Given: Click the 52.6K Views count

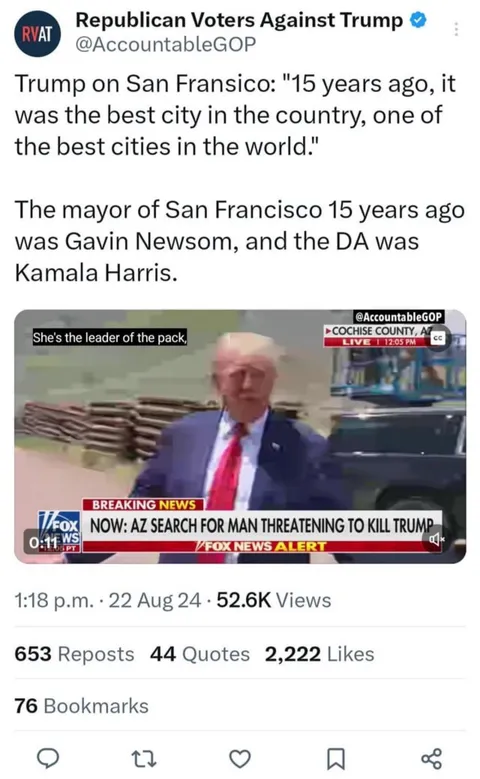Looking at the screenshot, I should 274,600.
